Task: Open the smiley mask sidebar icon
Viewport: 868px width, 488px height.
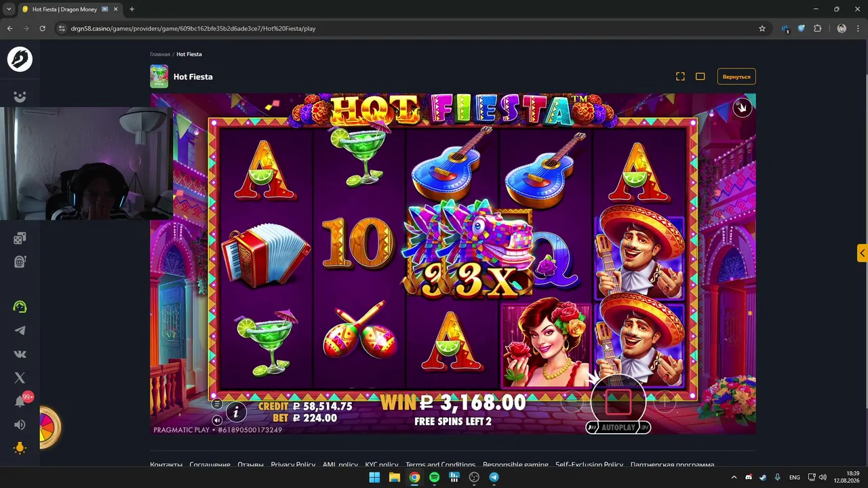Action: (20, 97)
